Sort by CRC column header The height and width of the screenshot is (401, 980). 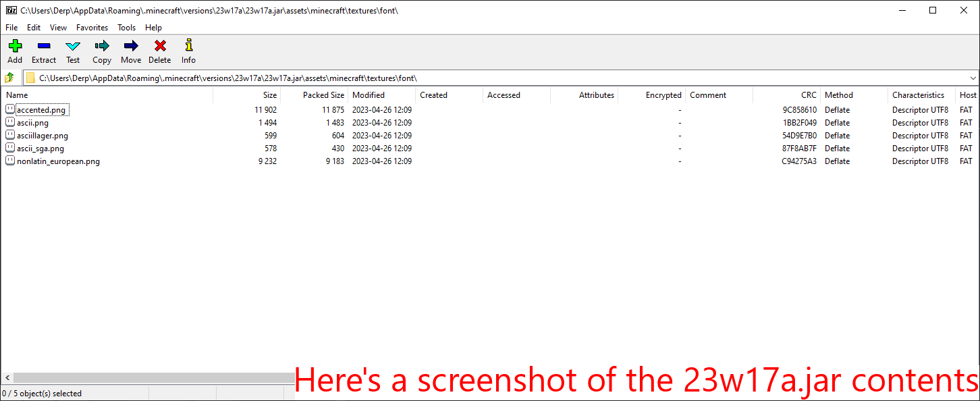coord(787,95)
